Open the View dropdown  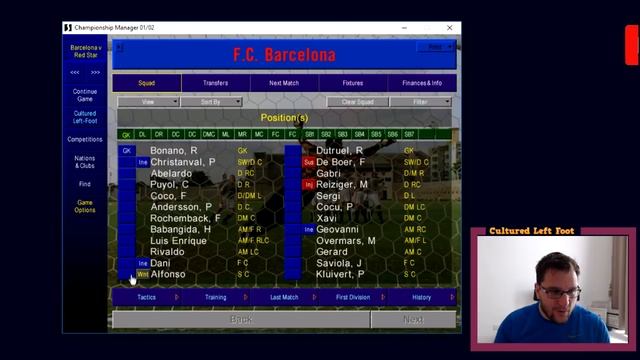[x=148, y=102]
